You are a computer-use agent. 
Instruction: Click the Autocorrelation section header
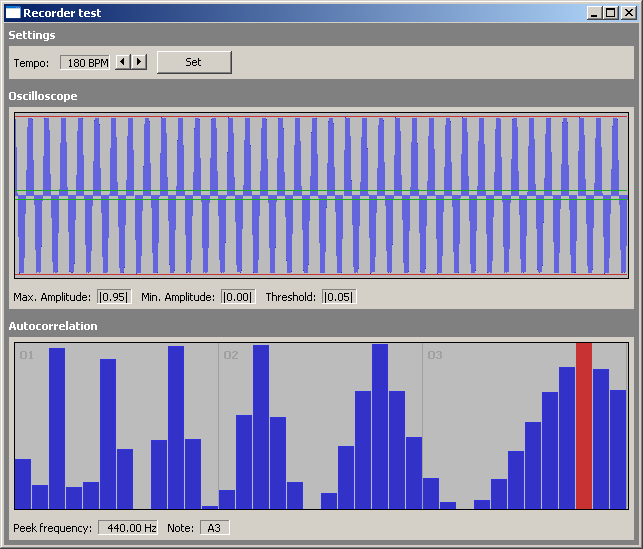[53, 326]
